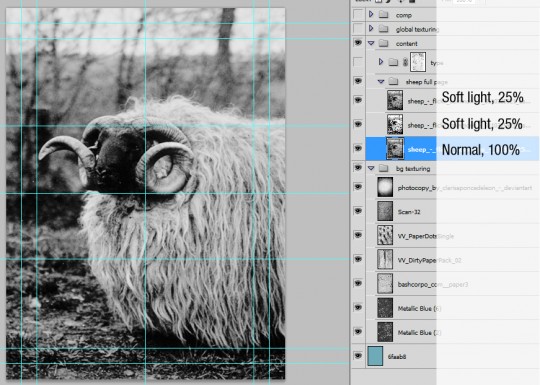Click the type group layer mask thumbnail

click(418, 62)
